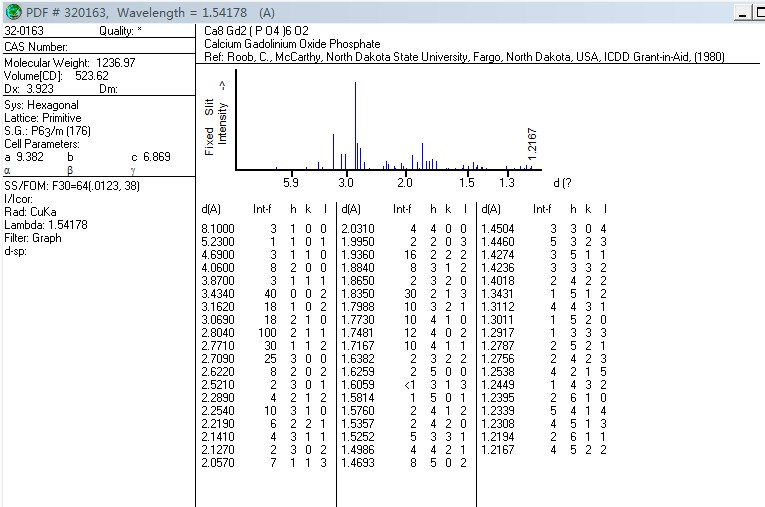Viewport: 765px width, 507px height.
Task: Click d-spacing value 1.3431
Action: pyautogui.click(x=498, y=294)
